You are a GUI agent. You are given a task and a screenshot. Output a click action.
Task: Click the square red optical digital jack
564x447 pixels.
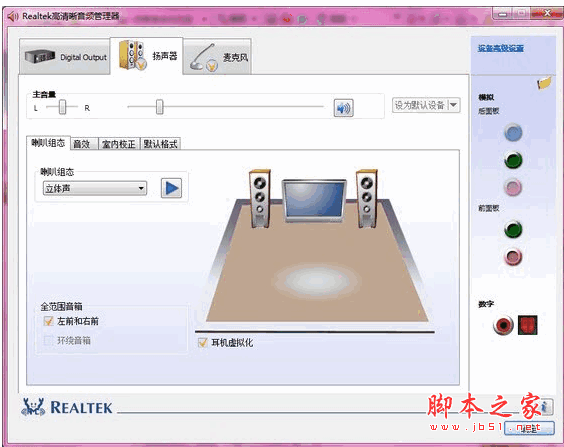tap(528, 325)
